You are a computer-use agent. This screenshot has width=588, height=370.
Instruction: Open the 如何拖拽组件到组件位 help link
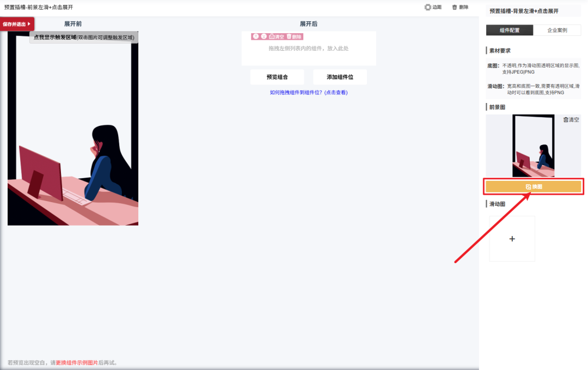309,92
